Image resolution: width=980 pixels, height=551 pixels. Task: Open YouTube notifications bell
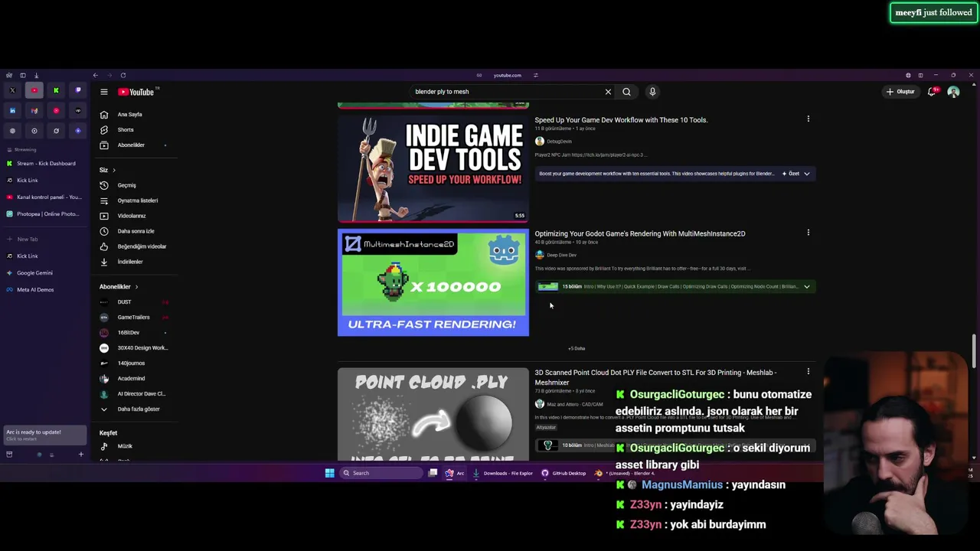click(x=932, y=92)
